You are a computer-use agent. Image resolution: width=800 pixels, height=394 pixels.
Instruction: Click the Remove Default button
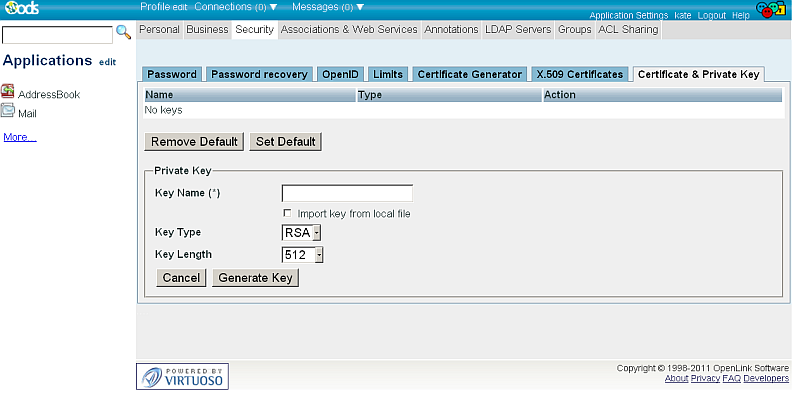click(x=194, y=142)
